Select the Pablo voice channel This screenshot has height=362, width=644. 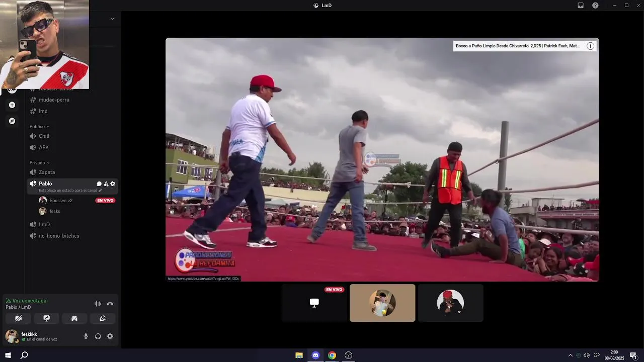(x=45, y=184)
